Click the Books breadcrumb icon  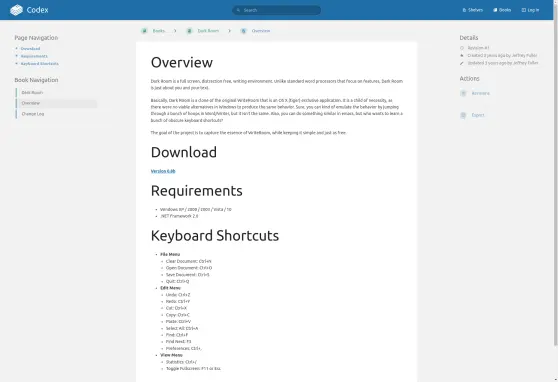click(144, 31)
